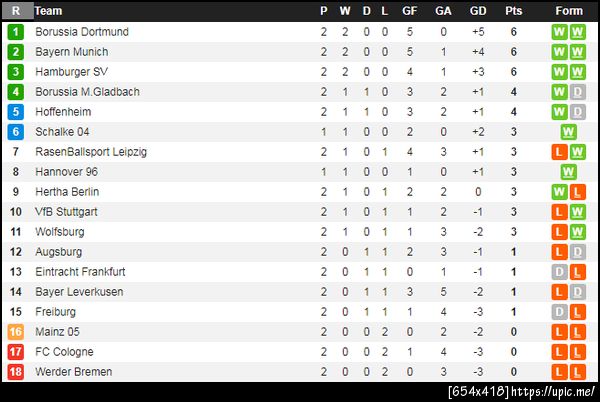Click the red rank 18 badge
This screenshot has width=600, height=402.
(16, 372)
